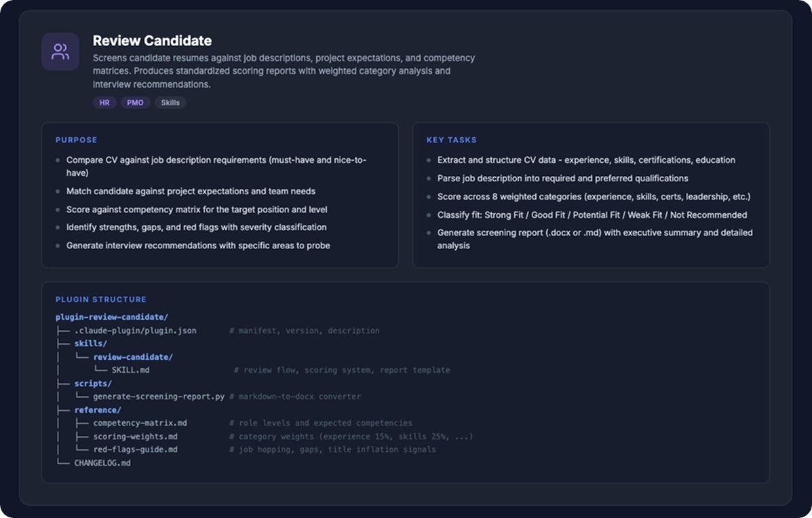
Task: Open competency-matrix.md file
Action: tap(140, 423)
